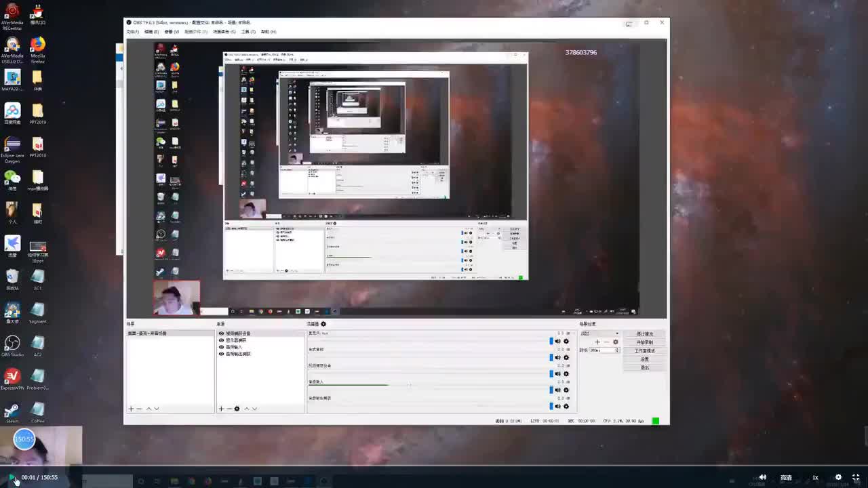Open gear settings for 麦克风/Aux mixer channel
868x488 pixels.
[x=566, y=341]
